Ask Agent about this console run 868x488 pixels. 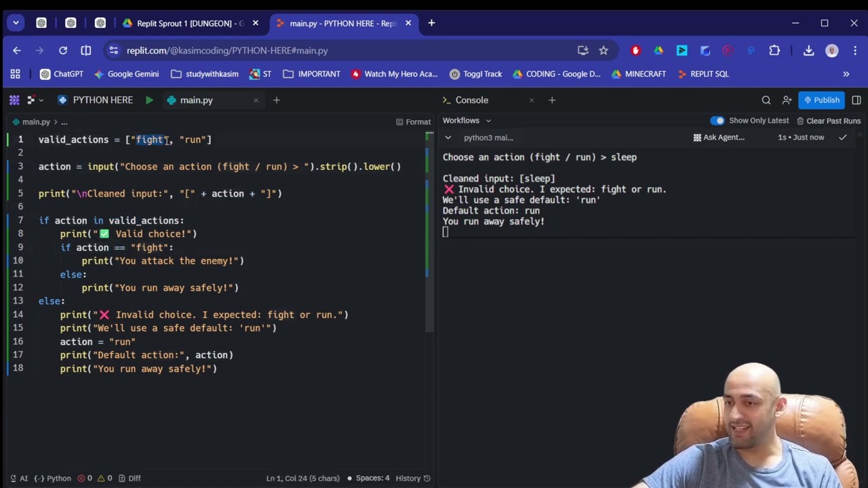pyautogui.click(x=719, y=138)
